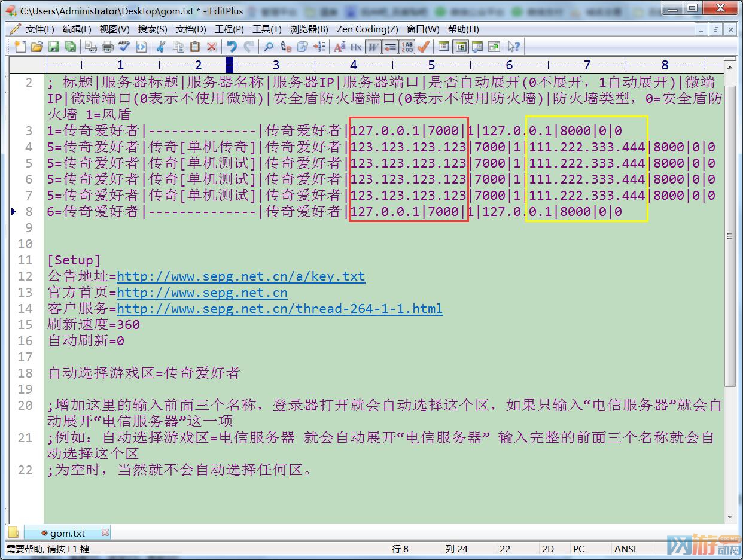This screenshot has height=560, width=743.
Task: Cut the selection with the scissors icon
Action: 160,47
